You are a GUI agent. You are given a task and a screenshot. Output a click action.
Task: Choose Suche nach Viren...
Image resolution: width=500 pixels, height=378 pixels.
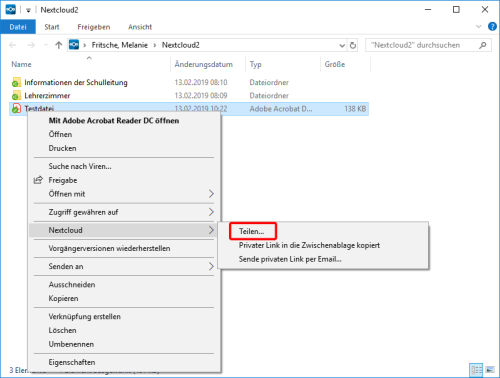click(x=80, y=166)
